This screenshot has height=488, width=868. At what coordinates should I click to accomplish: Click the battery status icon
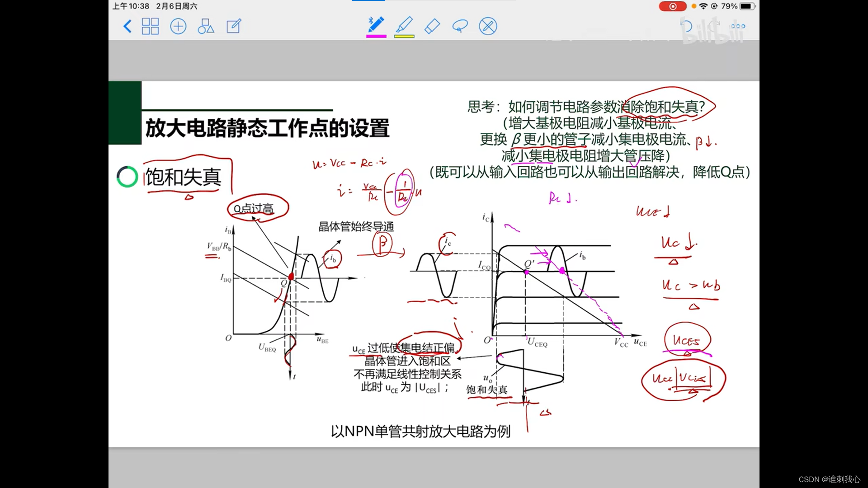tap(747, 6)
